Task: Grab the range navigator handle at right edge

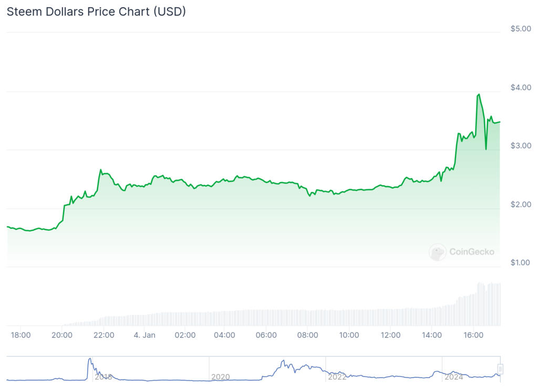Action: 500,369
